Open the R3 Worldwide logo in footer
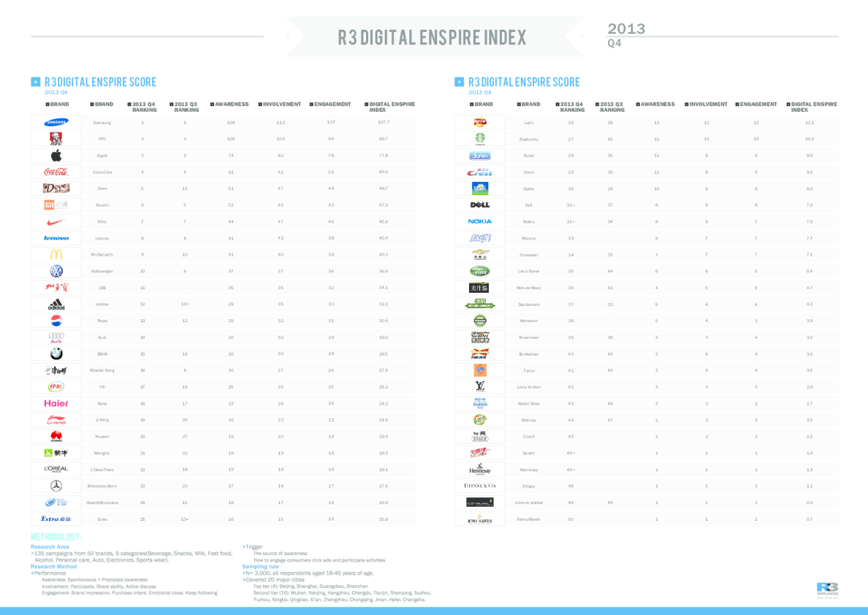The width and height of the screenshot is (868, 615). point(827,589)
